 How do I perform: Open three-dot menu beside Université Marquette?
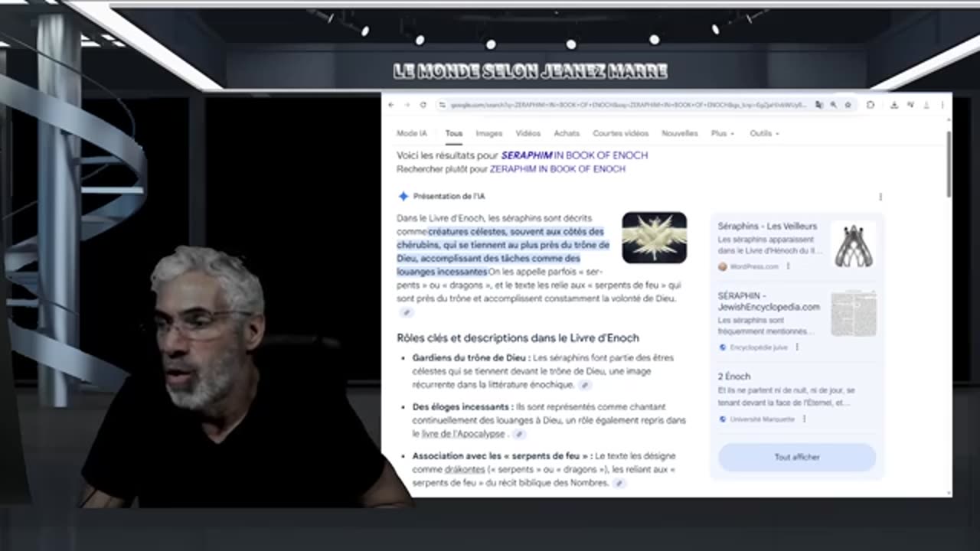804,419
